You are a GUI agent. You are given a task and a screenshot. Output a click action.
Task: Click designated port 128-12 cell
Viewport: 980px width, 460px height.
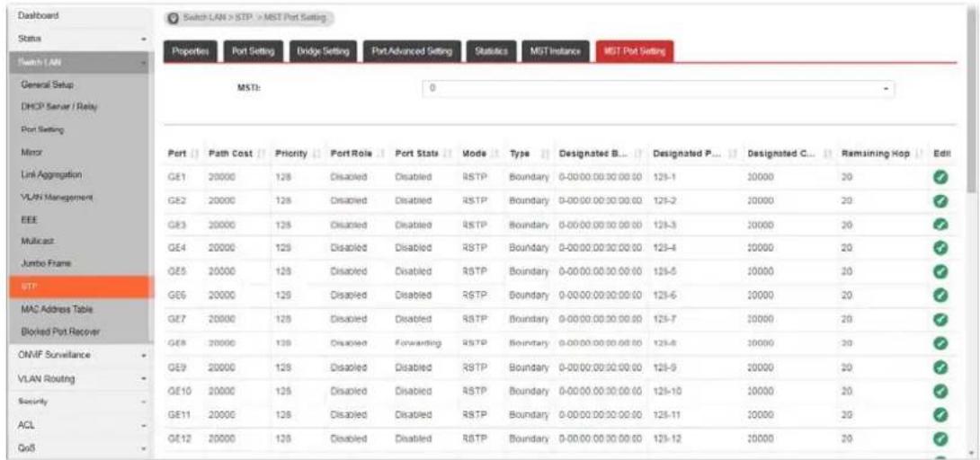pos(669,438)
